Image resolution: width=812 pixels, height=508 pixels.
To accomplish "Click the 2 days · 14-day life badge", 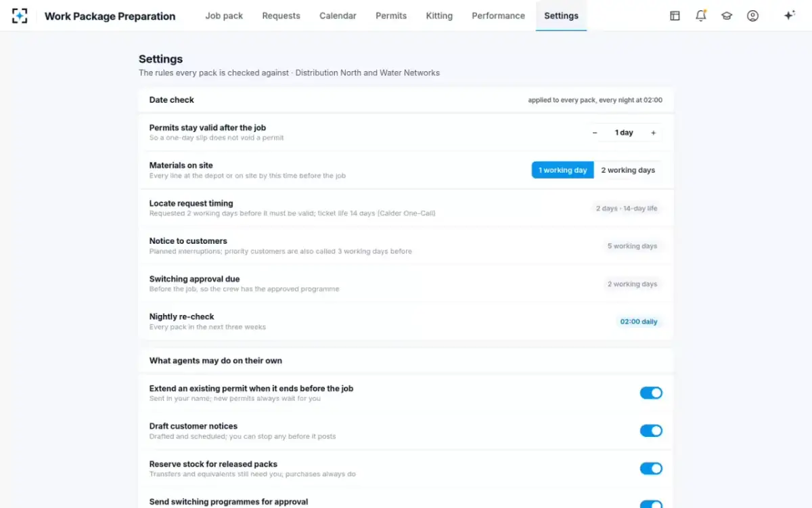I will (627, 208).
